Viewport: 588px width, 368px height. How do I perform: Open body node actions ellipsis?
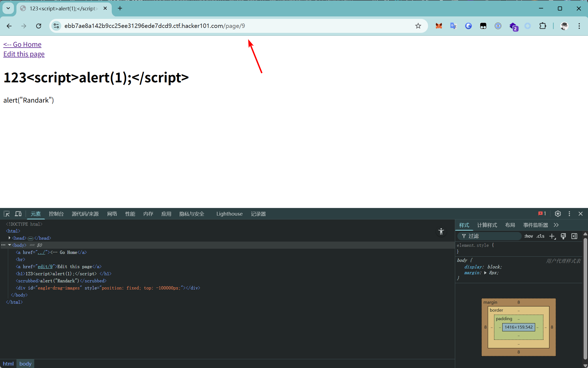pyautogui.click(x=3, y=245)
